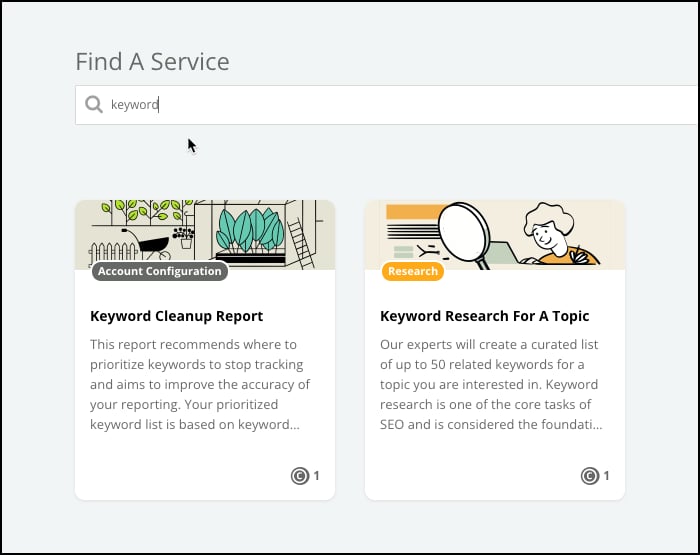The image size is (700, 555).
Task: Click the credit coin icon on Keyword Research card
Action: (589, 476)
